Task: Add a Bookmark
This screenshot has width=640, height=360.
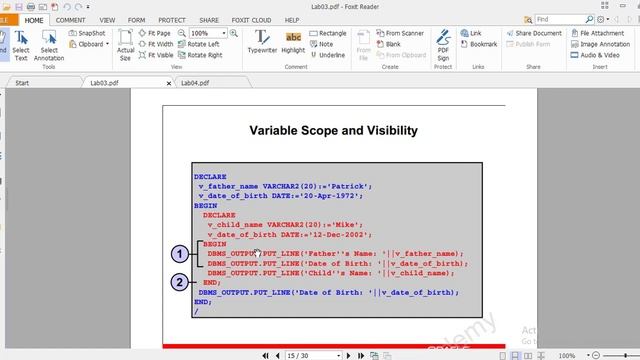Action: point(479,44)
